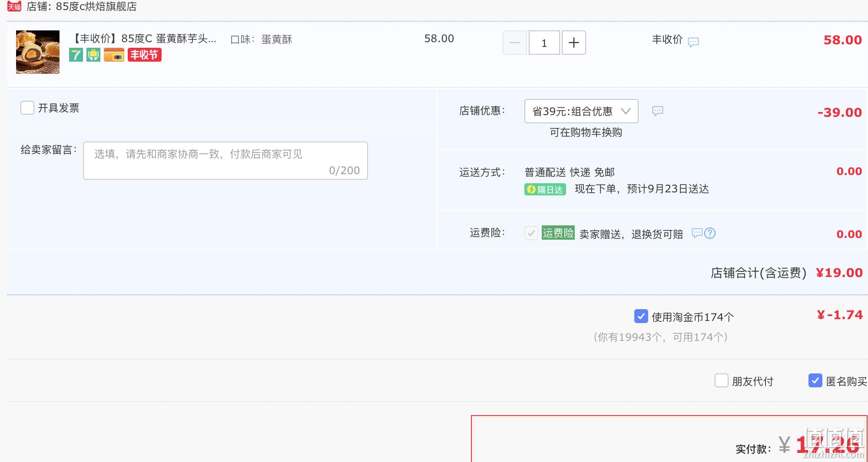Click the orange credit card badge icon

pyautogui.click(x=114, y=55)
